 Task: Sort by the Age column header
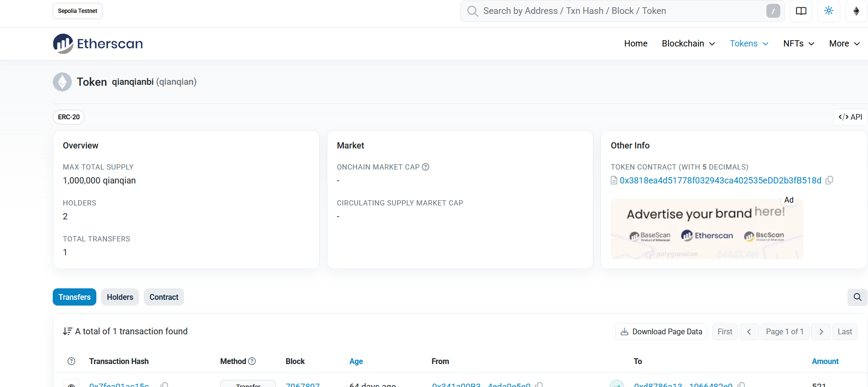(x=356, y=361)
